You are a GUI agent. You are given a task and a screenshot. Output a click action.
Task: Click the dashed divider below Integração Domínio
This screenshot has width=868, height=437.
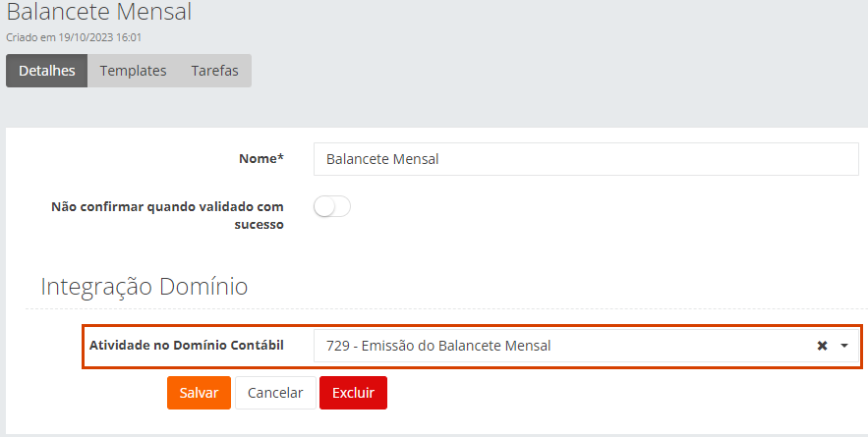(x=442, y=309)
